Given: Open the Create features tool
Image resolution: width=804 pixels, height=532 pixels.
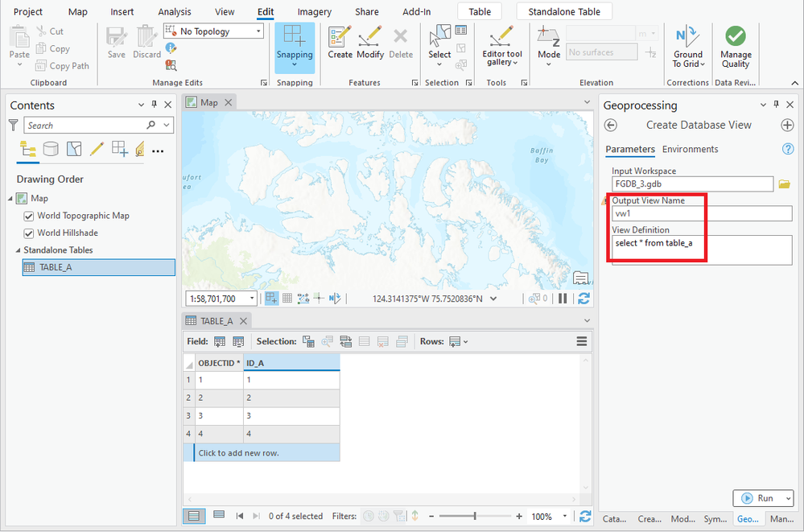Looking at the screenshot, I should (340, 43).
